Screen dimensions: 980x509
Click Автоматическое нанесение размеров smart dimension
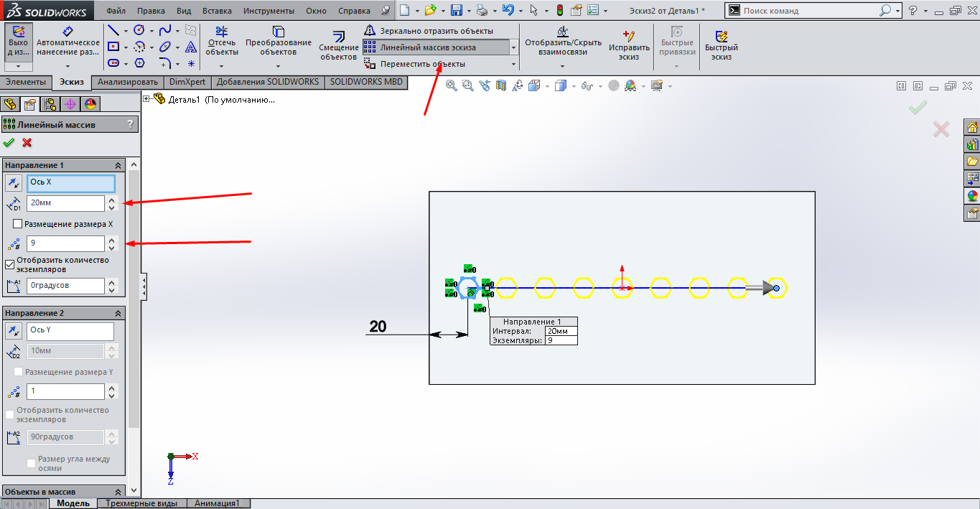coord(68,41)
